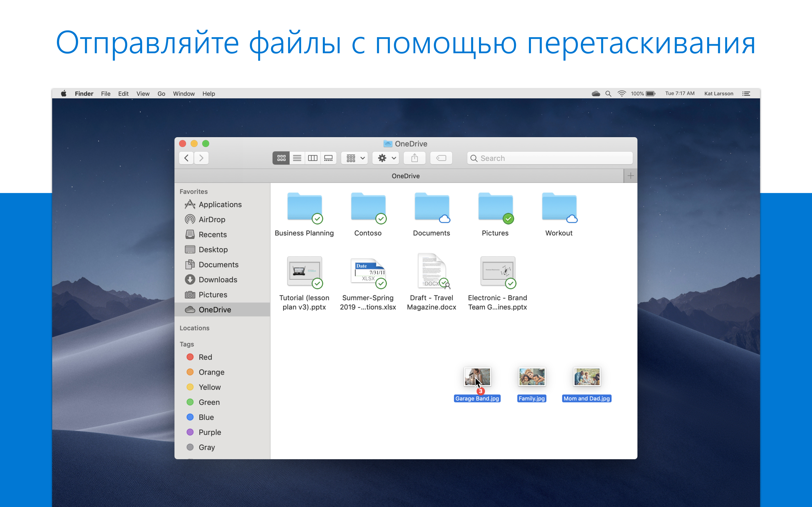Click the Wi-Fi status menu
812x507 pixels.
(621, 94)
